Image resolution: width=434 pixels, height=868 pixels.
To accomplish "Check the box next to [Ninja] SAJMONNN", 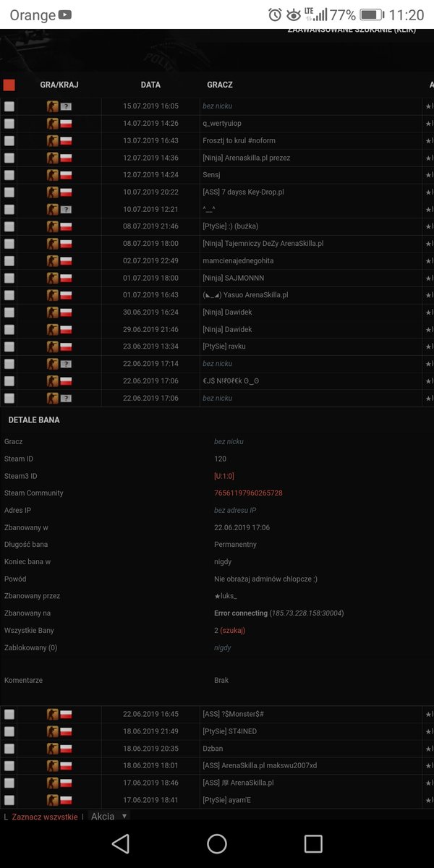I will 9,278.
